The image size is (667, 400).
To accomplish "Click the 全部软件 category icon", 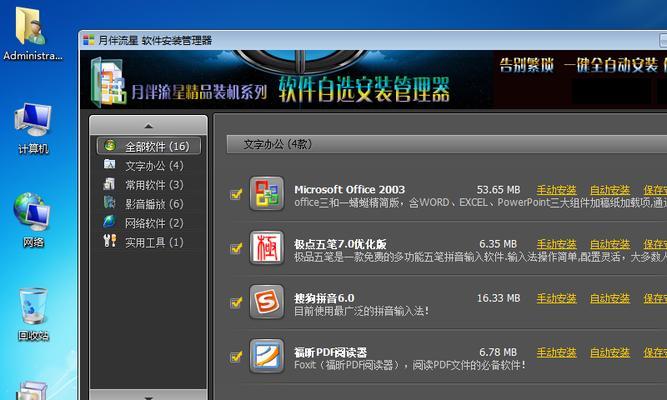I will [110, 146].
